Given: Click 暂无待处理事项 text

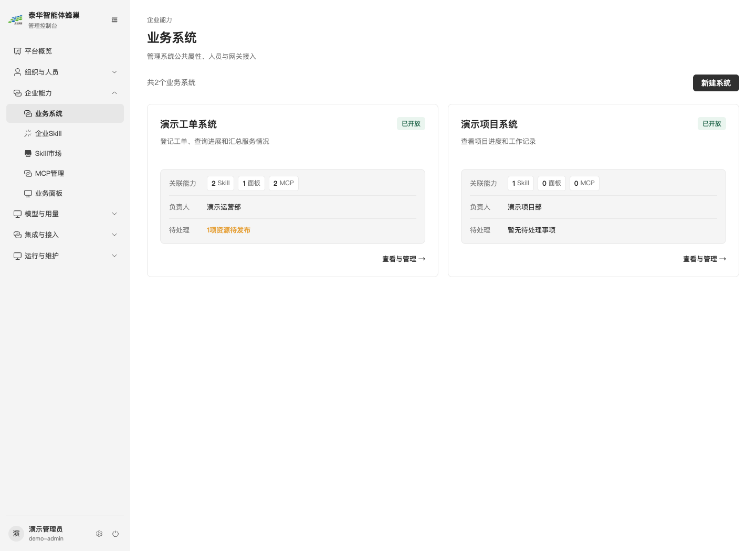Looking at the screenshot, I should pos(531,230).
